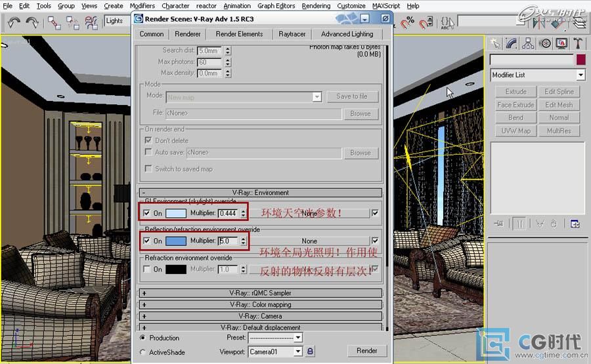The width and height of the screenshot is (591, 364).
Task: Click the Bind to Space Warp icon
Action: tap(91, 22)
